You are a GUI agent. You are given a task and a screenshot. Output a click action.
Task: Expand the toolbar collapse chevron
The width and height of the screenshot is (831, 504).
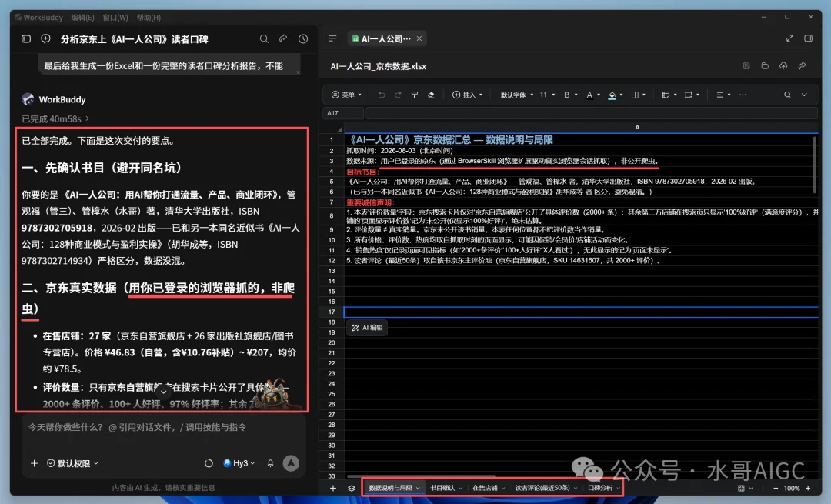[x=804, y=95]
